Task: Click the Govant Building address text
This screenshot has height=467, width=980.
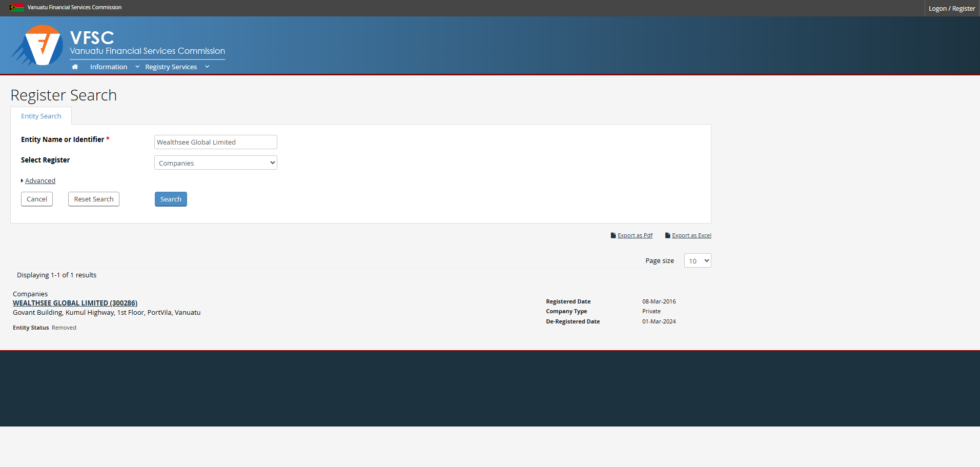Action: coord(107,312)
